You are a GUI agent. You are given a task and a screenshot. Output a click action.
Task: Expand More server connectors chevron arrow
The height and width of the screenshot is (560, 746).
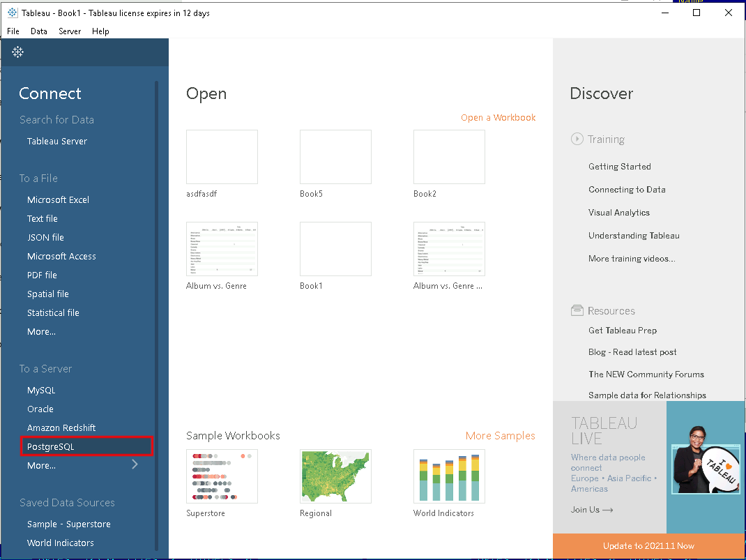point(135,464)
